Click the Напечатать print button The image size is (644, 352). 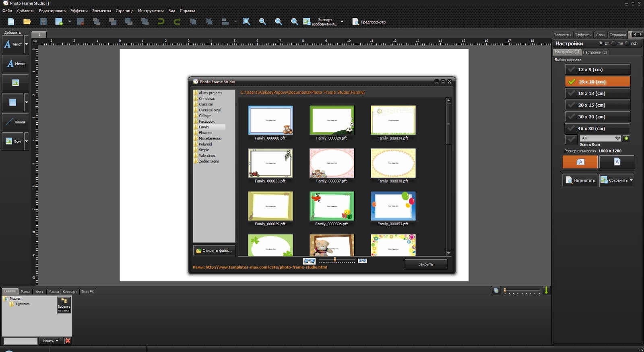(580, 180)
